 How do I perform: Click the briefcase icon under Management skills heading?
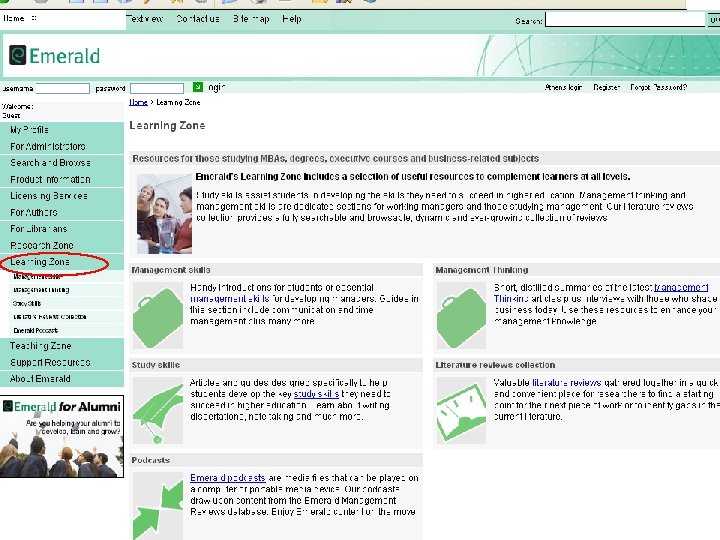158,315
